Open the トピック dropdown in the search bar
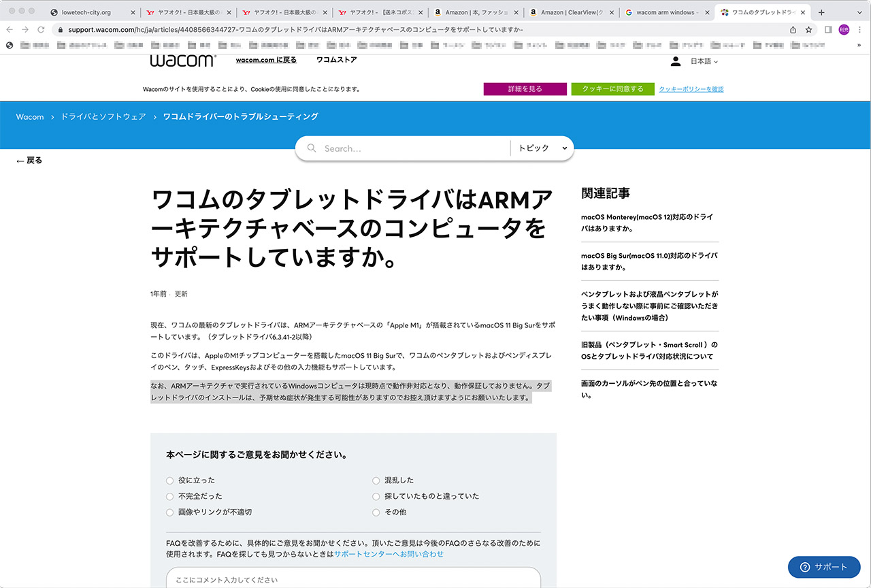871x588 pixels. coord(542,148)
